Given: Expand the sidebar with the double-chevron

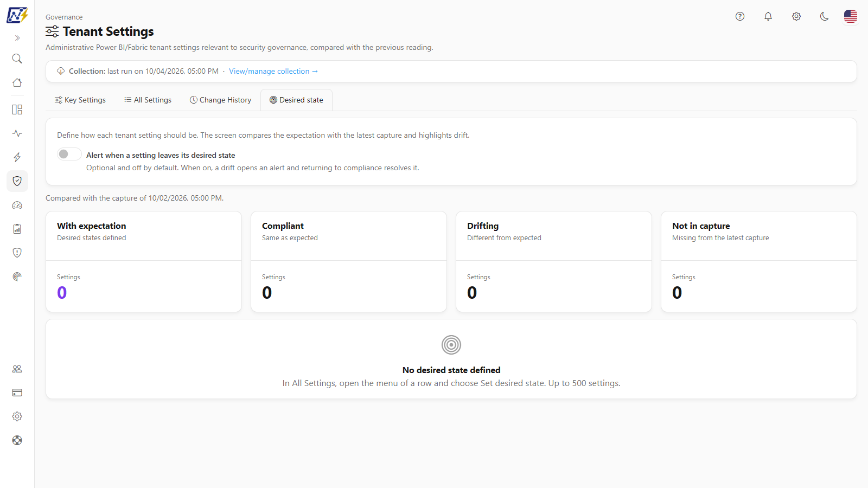Looking at the screenshot, I should point(17,38).
